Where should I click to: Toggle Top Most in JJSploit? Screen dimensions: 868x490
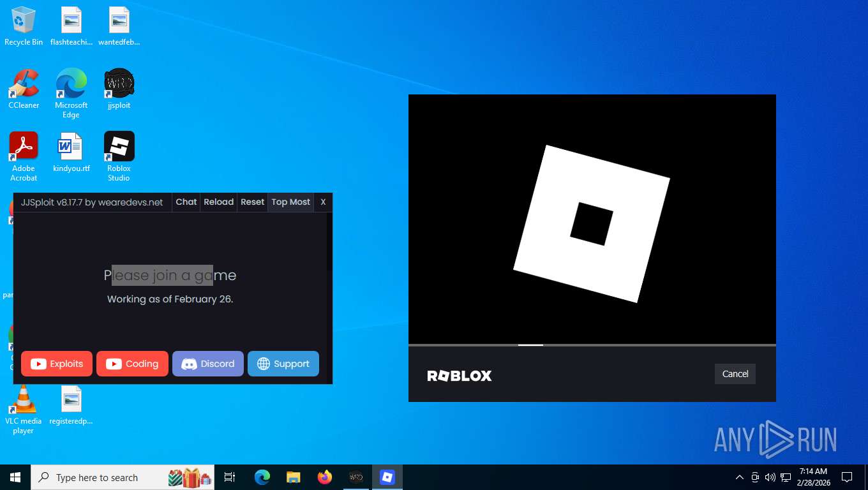click(x=291, y=202)
